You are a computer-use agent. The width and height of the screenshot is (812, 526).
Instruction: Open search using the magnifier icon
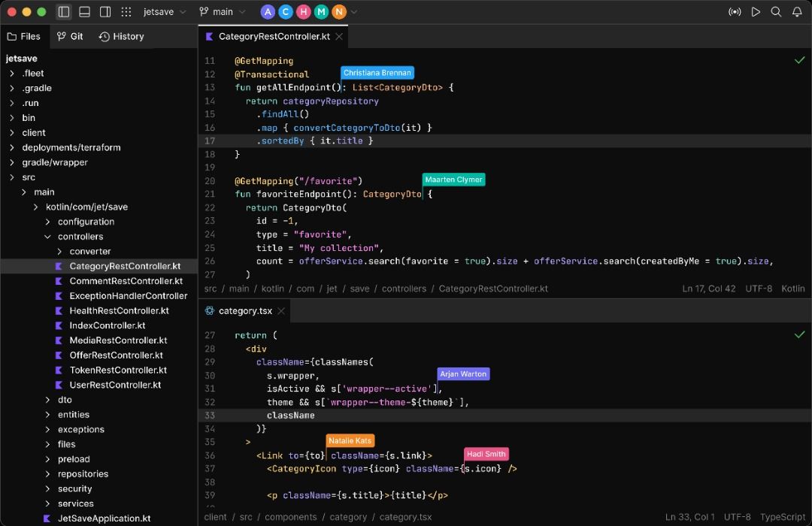tap(775, 11)
